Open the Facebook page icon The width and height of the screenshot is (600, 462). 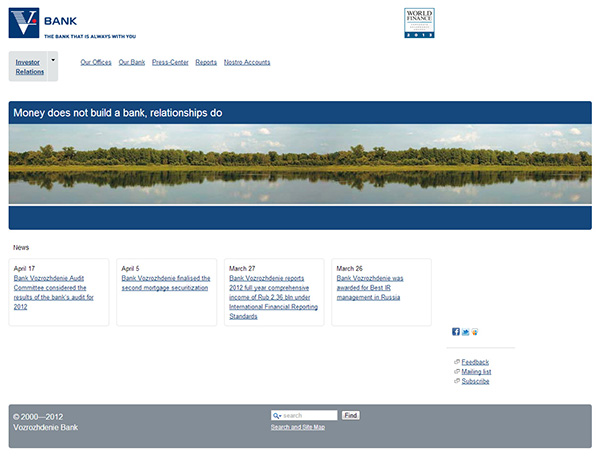tap(456, 331)
